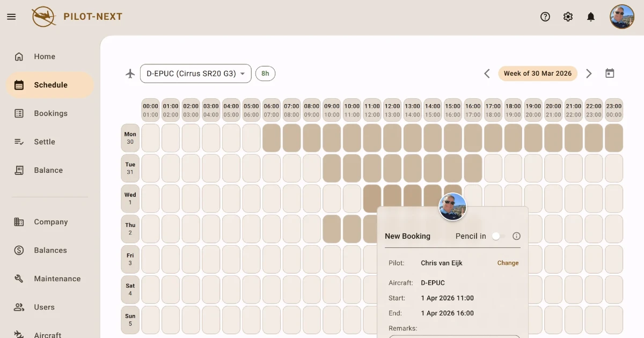Go to next week with the right chevron
644x338 pixels.
[x=589, y=73]
